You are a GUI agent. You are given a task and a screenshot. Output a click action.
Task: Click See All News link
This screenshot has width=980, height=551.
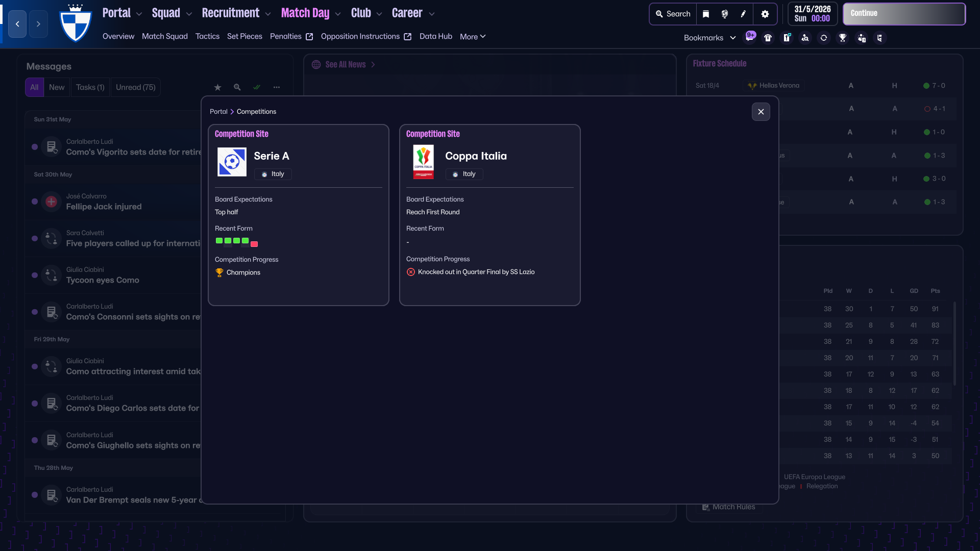click(x=346, y=65)
